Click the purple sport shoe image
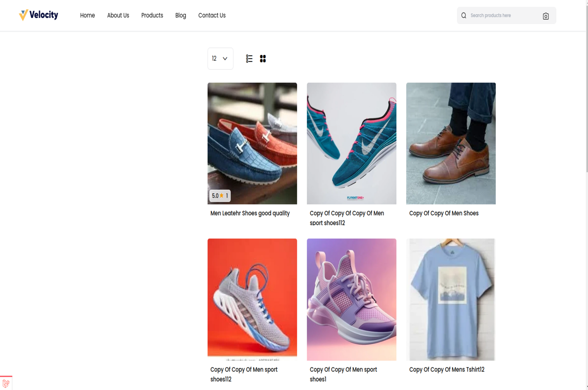588x390 pixels. [x=351, y=299]
